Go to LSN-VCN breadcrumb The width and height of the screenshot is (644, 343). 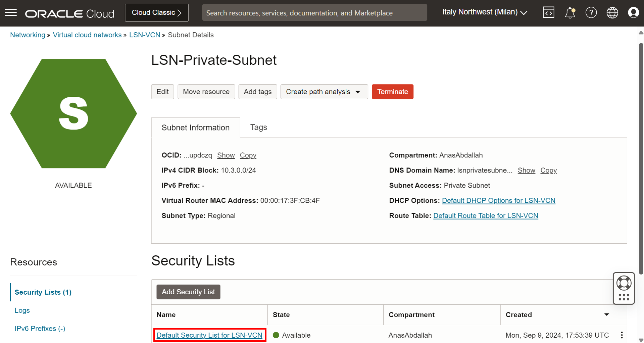click(145, 35)
